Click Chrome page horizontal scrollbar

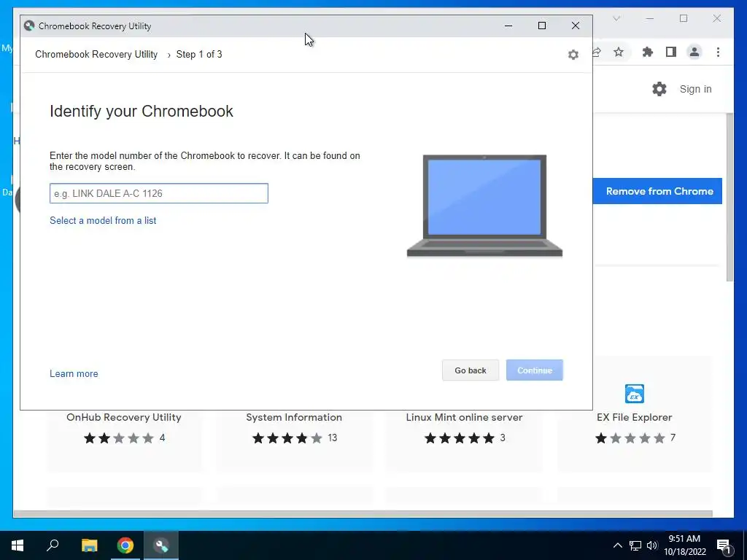(x=363, y=514)
